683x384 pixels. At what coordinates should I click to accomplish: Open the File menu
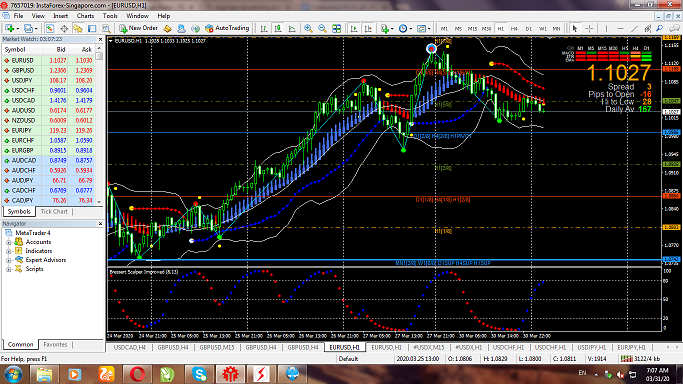pos(18,16)
